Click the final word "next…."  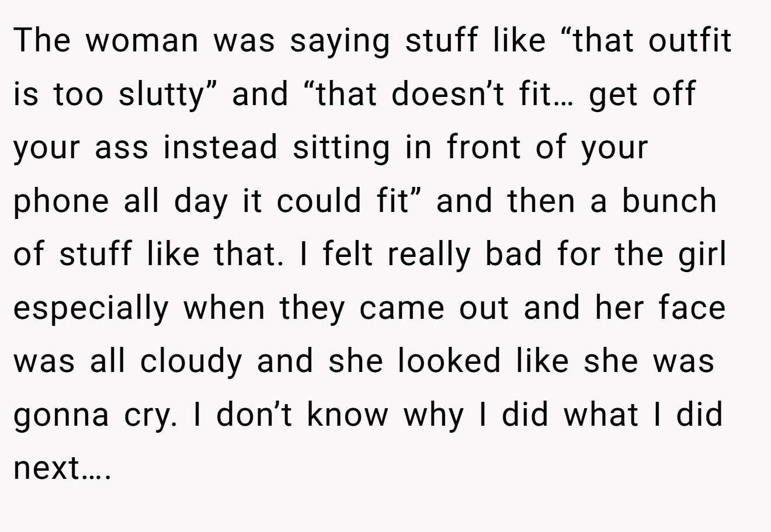click(x=61, y=470)
